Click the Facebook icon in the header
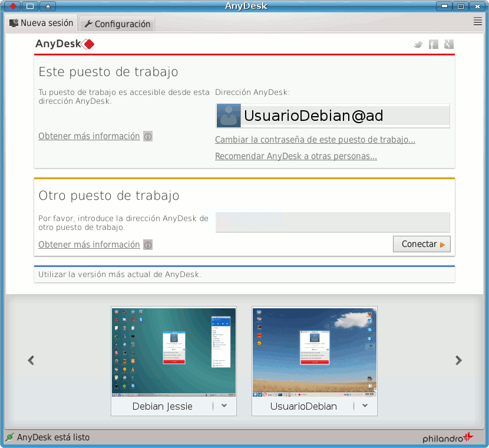 (x=434, y=44)
